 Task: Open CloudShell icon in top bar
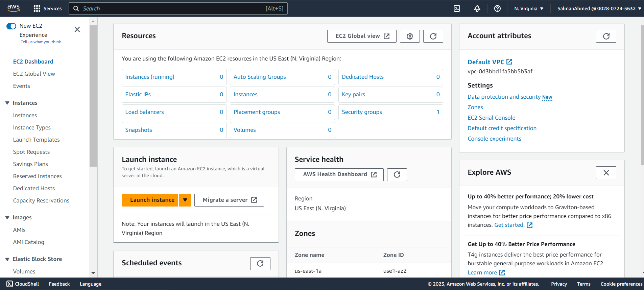pyautogui.click(x=457, y=8)
